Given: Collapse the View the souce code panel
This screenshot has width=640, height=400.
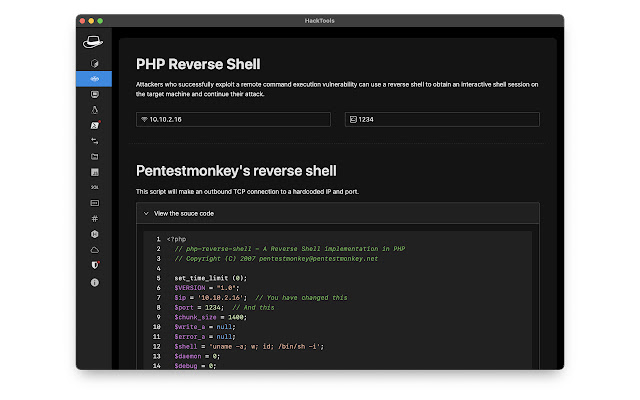Looking at the screenshot, I should coord(180,213).
